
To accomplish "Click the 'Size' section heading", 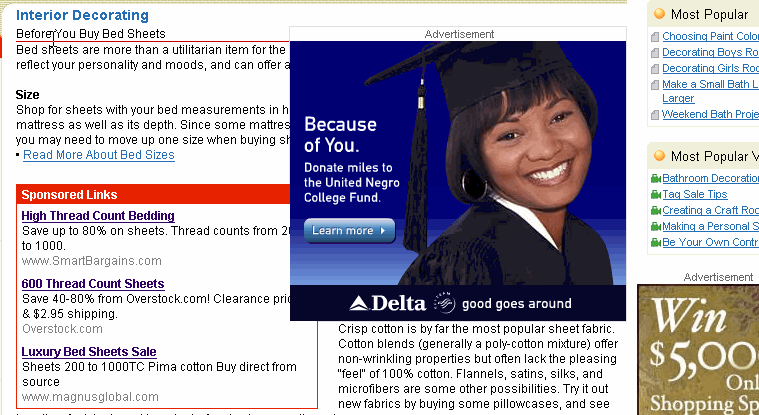I will tap(27, 94).
